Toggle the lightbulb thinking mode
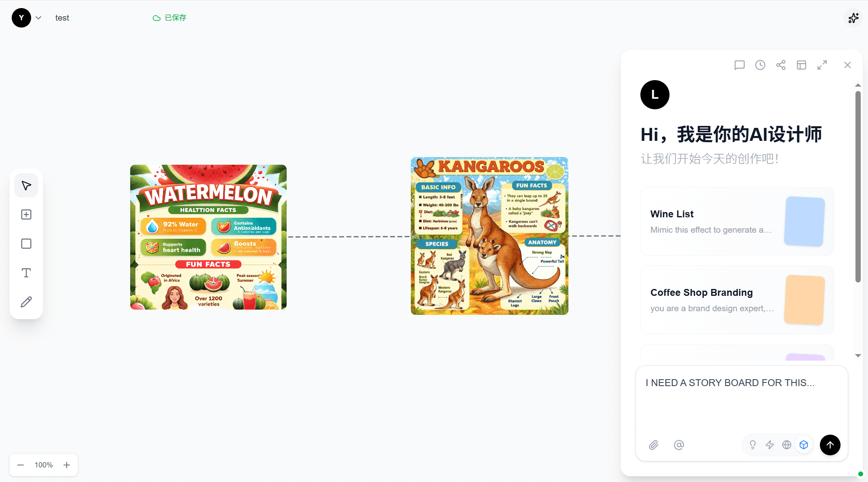Screen dimensions: 868x482 pos(753,445)
